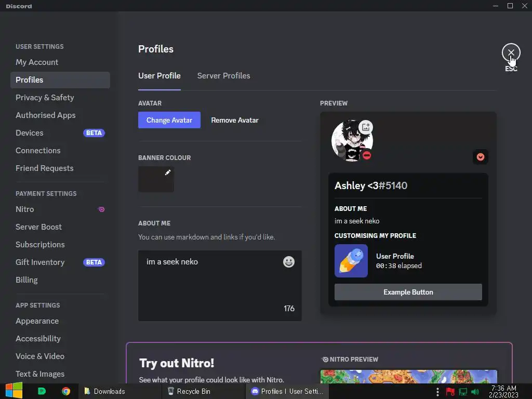Switch to the Server Profiles tab
Viewport: 532px width, 399px height.
click(x=223, y=76)
